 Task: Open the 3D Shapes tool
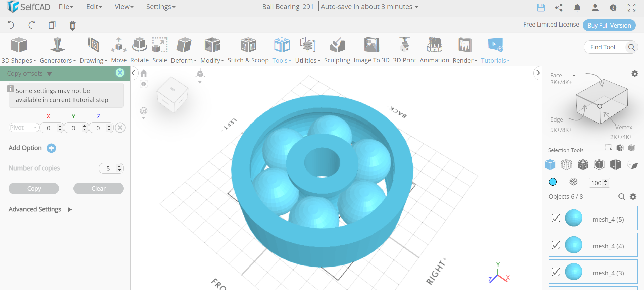[19, 50]
